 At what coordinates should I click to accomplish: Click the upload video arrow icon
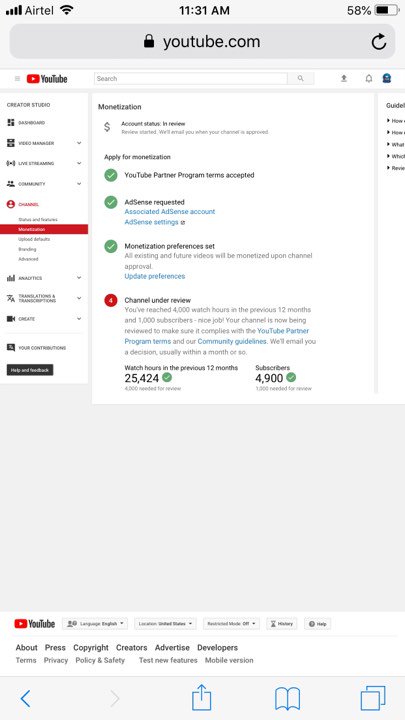click(343, 79)
